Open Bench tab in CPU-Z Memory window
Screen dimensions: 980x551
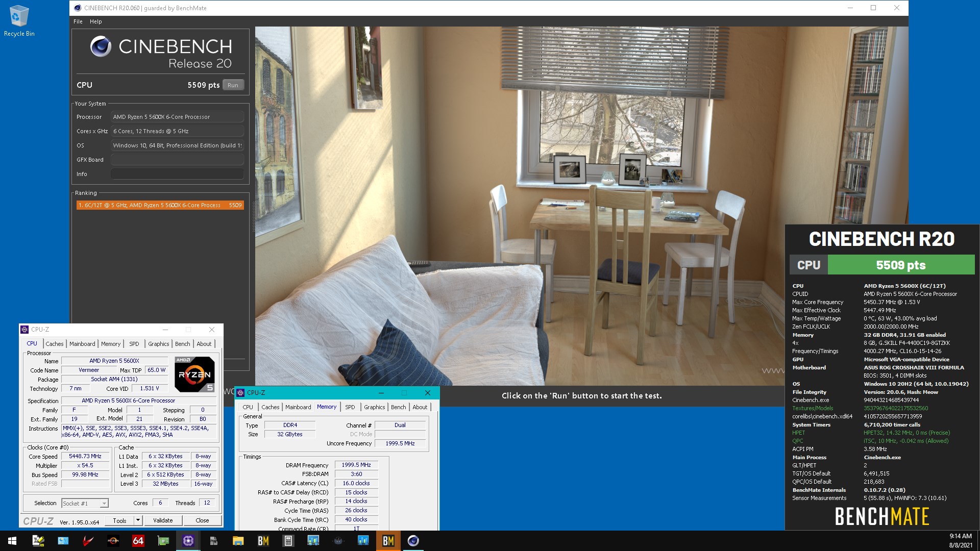(399, 407)
